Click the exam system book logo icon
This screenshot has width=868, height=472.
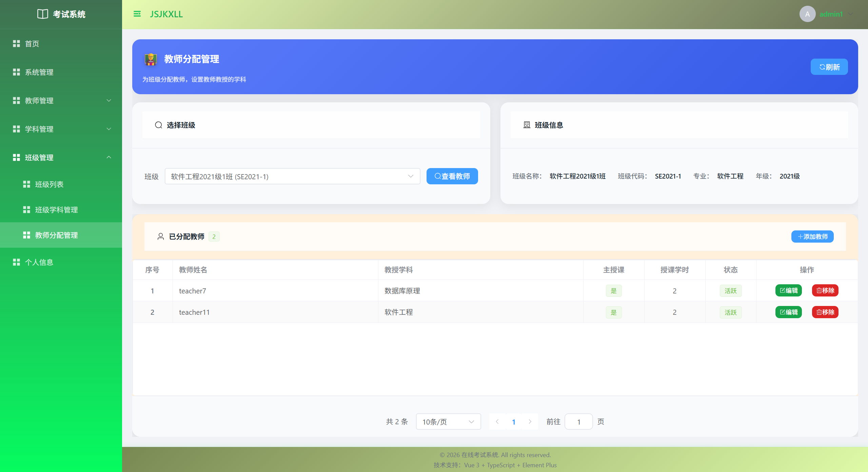click(x=42, y=14)
